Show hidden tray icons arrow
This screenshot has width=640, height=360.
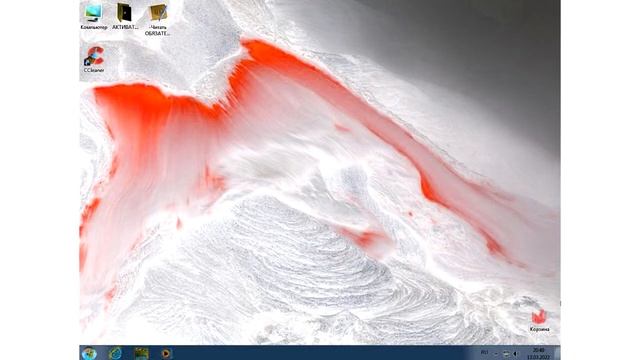[x=496, y=353]
